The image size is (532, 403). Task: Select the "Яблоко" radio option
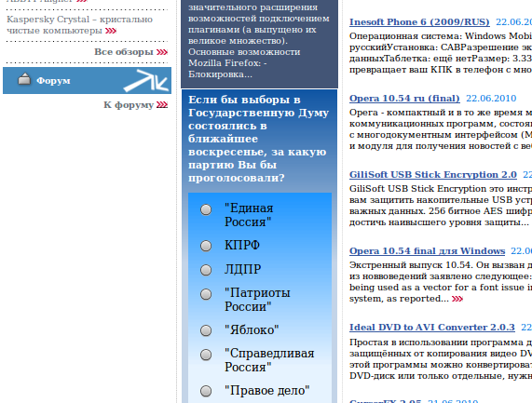coord(206,330)
